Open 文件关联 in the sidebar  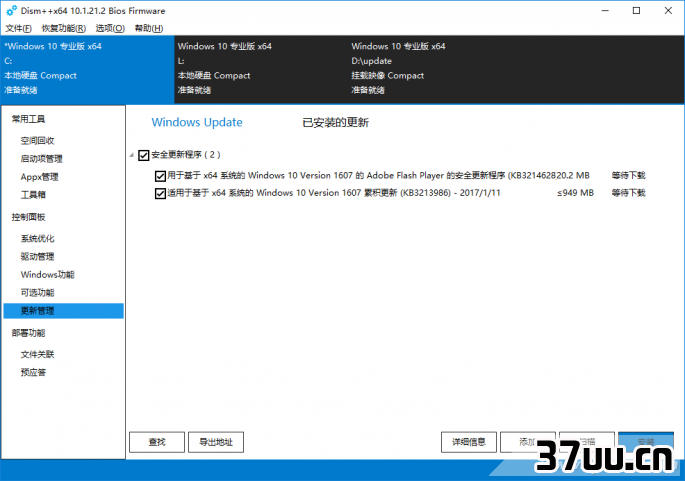click(38, 354)
